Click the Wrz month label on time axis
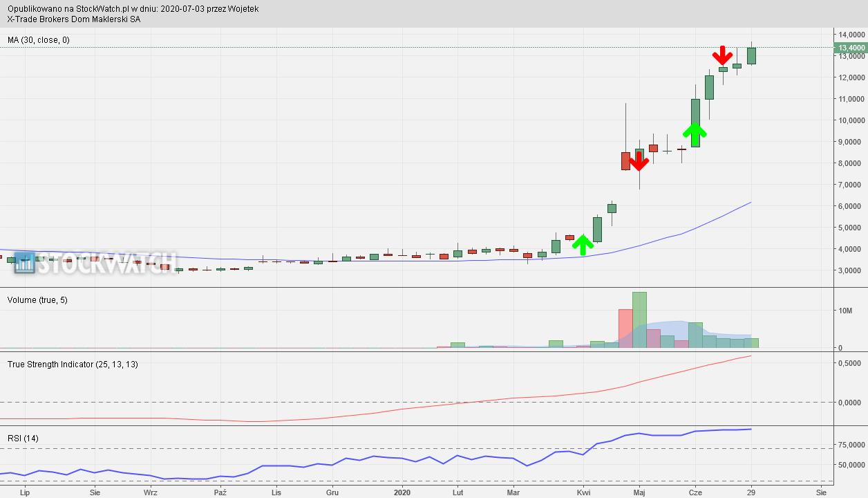 151,492
